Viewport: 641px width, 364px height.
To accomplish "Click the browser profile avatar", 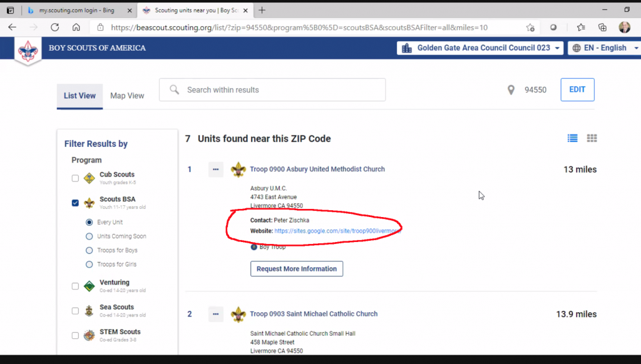I will coord(624,28).
